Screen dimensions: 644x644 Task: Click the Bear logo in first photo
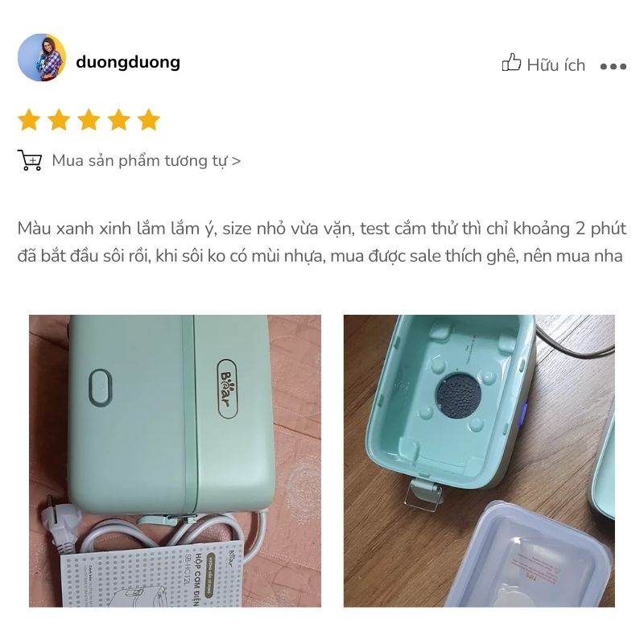[227, 389]
